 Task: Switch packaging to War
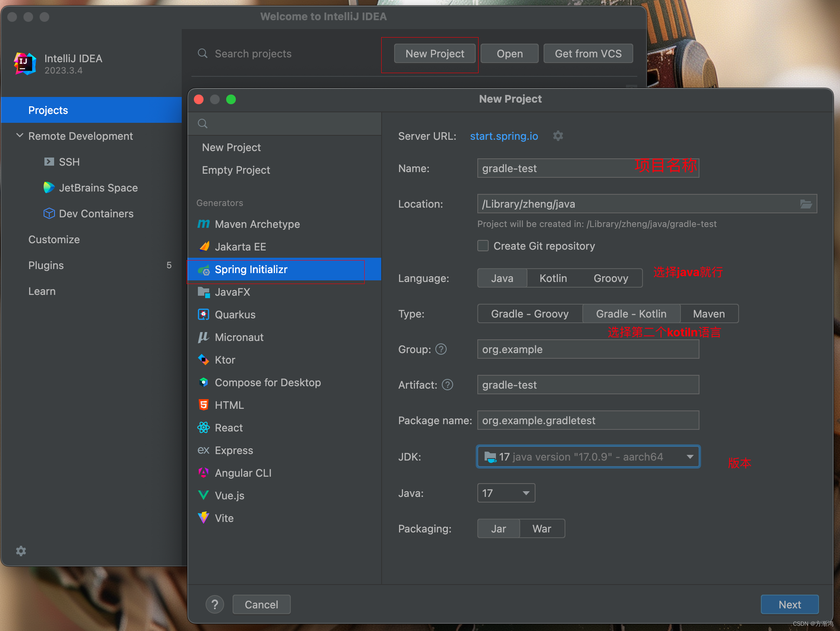click(542, 529)
